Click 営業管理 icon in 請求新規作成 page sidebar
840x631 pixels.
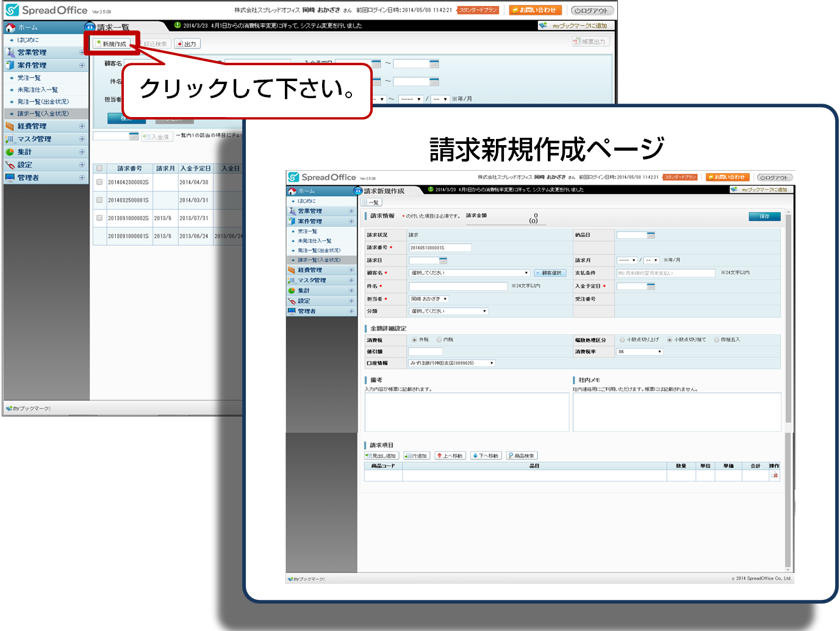tap(292, 211)
